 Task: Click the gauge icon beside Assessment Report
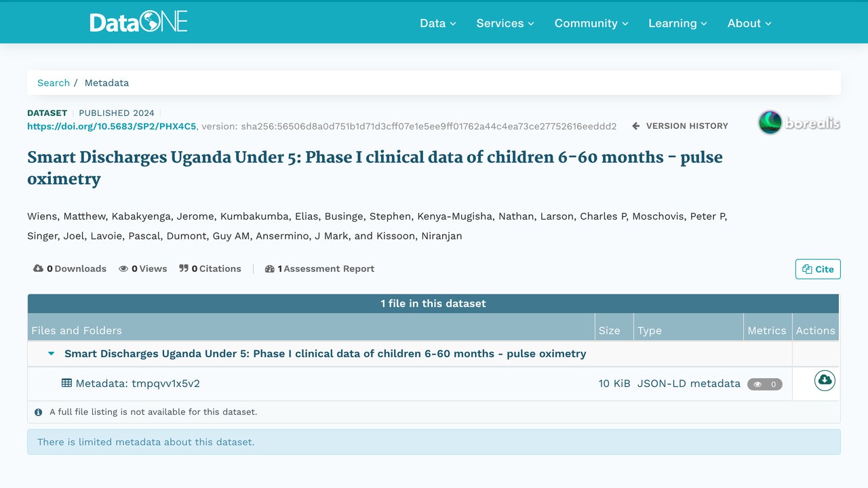270,269
